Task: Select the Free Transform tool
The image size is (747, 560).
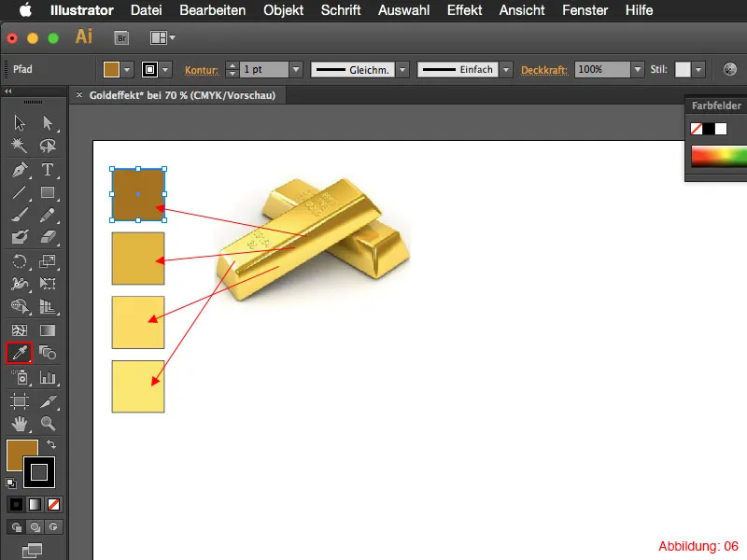Action: 48,284
